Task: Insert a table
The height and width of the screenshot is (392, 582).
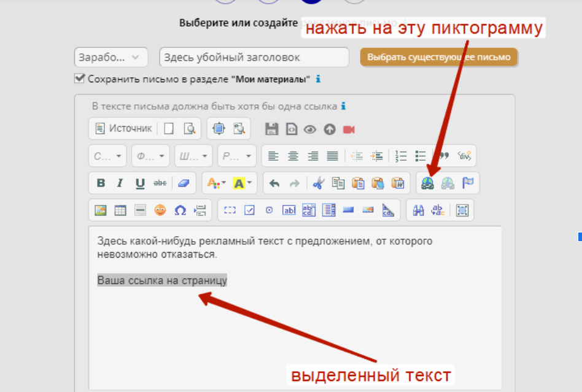Action: [120, 210]
